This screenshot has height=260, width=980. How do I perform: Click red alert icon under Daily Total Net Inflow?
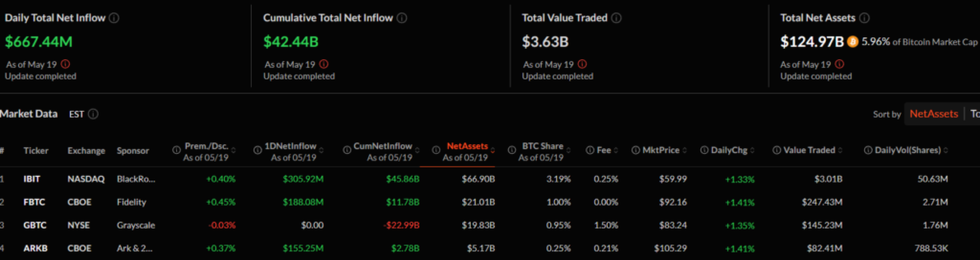pyautogui.click(x=66, y=64)
